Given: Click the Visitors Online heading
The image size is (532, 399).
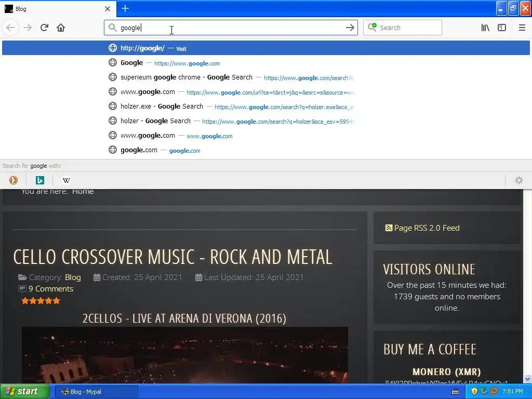Looking at the screenshot, I should point(429,270).
